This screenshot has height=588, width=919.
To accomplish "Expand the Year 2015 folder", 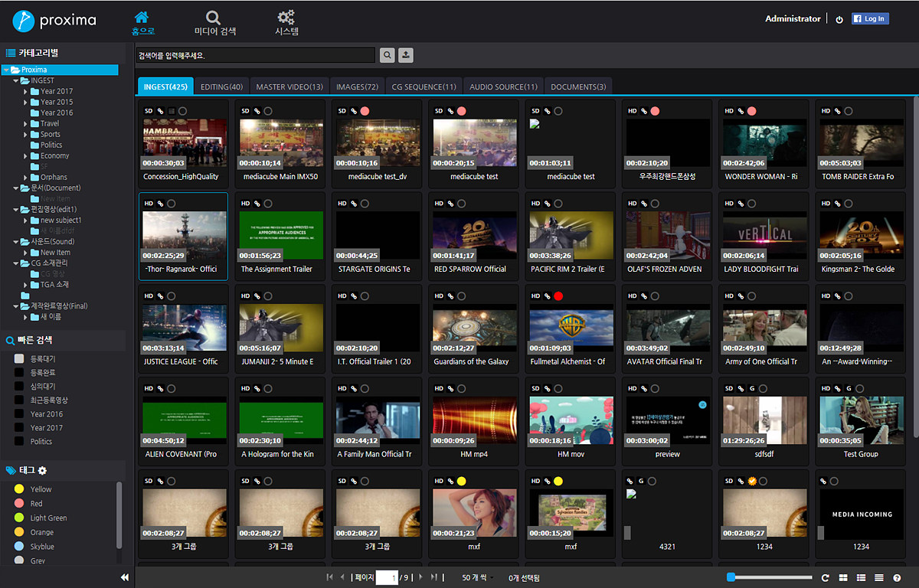I will (x=25, y=102).
